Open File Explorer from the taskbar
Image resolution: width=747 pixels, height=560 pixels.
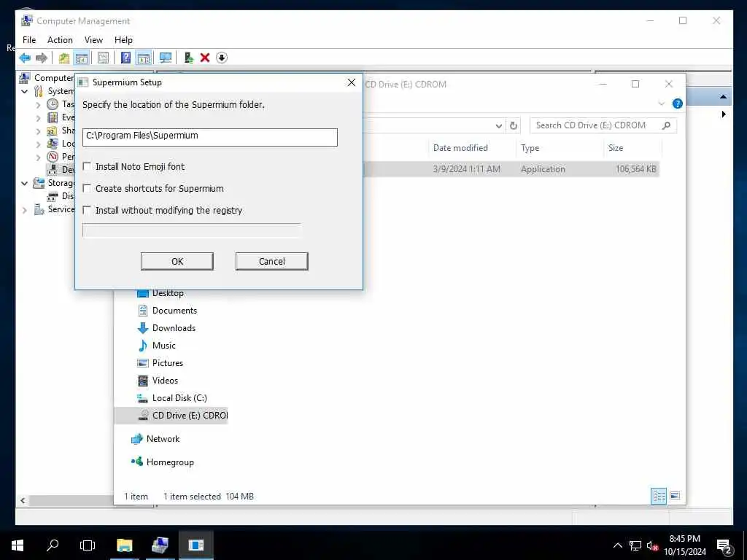[x=124, y=545]
